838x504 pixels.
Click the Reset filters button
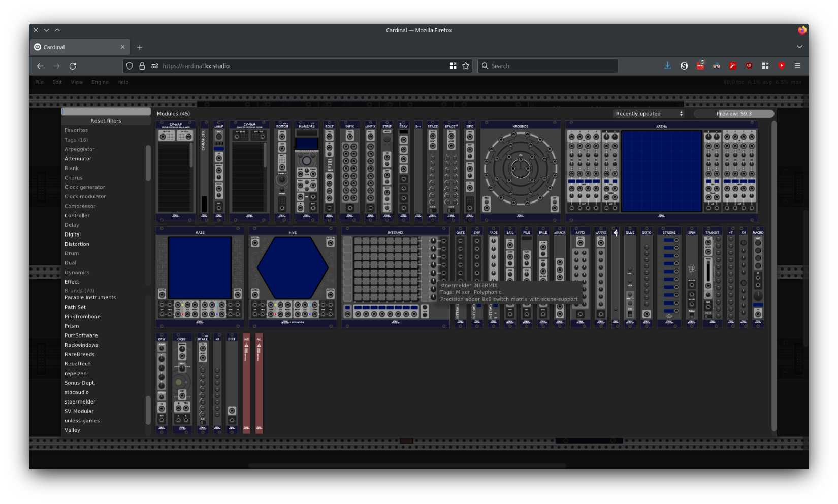106,121
